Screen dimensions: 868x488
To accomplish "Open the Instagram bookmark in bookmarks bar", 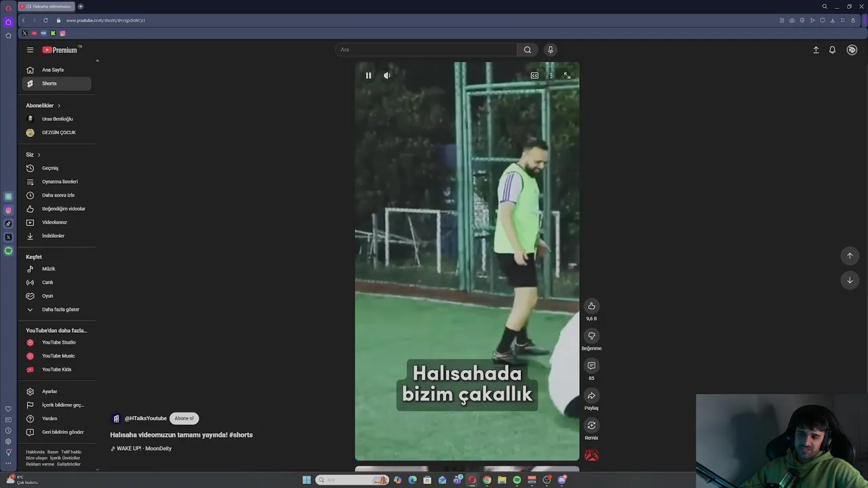I will (x=62, y=33).
